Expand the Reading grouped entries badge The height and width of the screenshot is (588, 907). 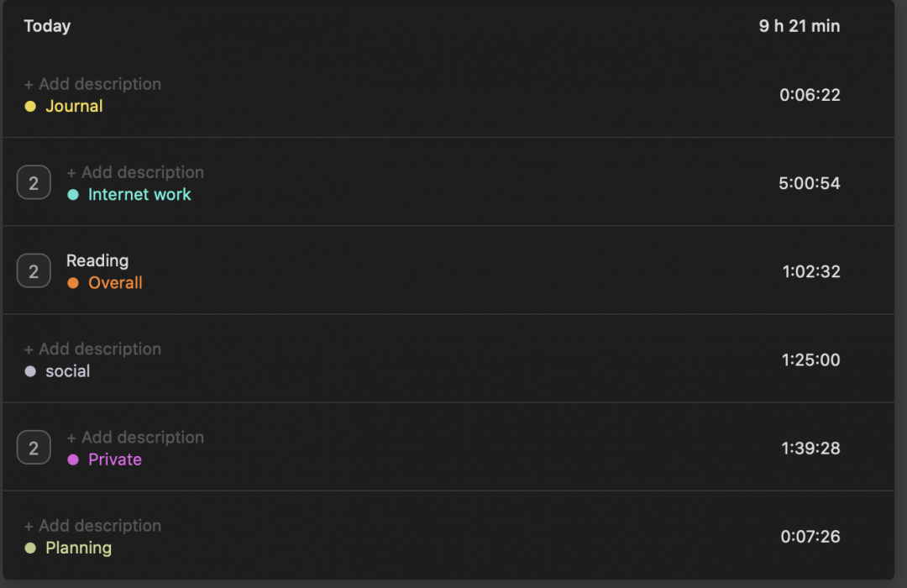[34, 271]
